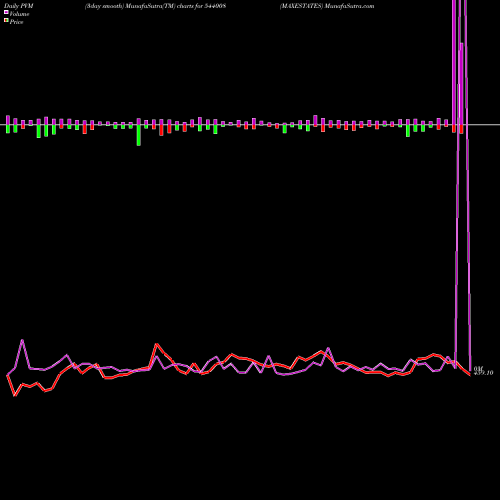The width and height of the screenshot is (500, 500).
Task: Click the '(MAXESTATES) MunafaSutra.com' text
Action: (327, 6)
